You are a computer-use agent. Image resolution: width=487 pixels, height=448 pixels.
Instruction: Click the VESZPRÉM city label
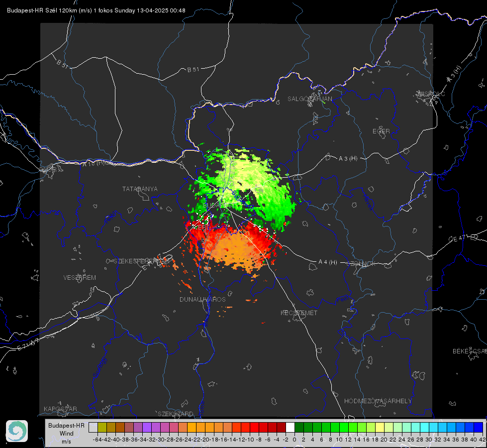click(80, 277)
